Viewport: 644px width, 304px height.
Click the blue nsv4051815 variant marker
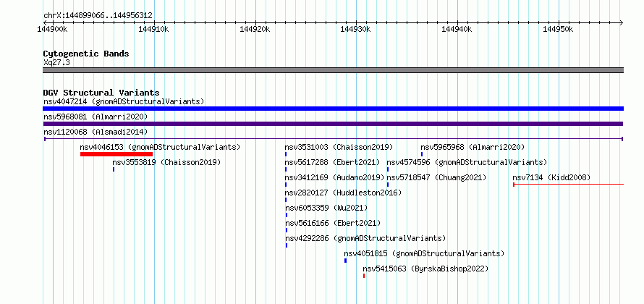tap(345, 261)
